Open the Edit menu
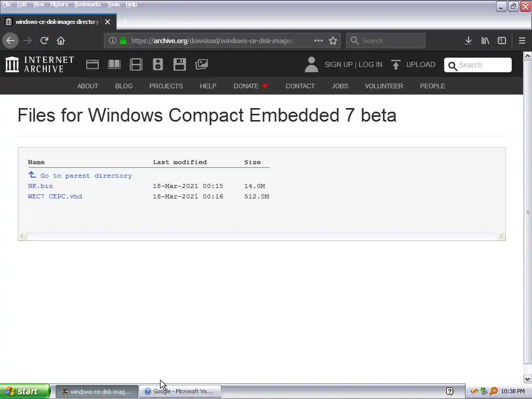Viewport: 532px width, 399px height. click(22, 4)
